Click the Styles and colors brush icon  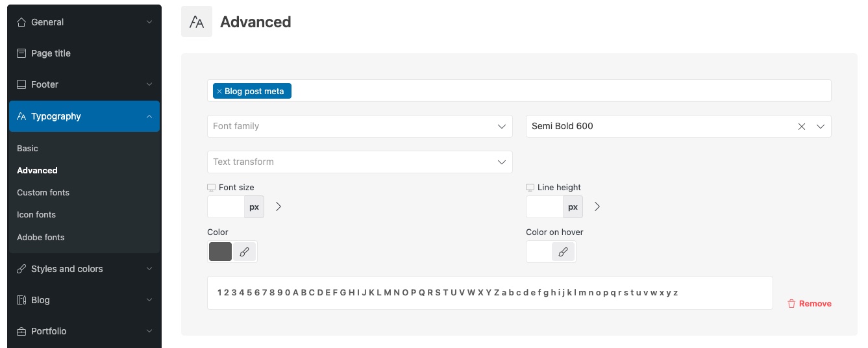pyautogui.click(x=21, y=269)
